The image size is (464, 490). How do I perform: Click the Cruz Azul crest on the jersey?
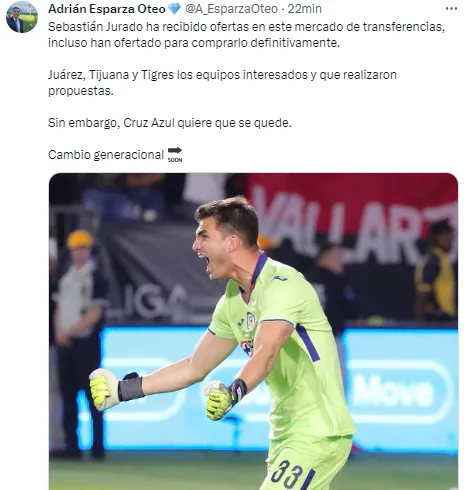pyautogui.click(x=250, y=321)
